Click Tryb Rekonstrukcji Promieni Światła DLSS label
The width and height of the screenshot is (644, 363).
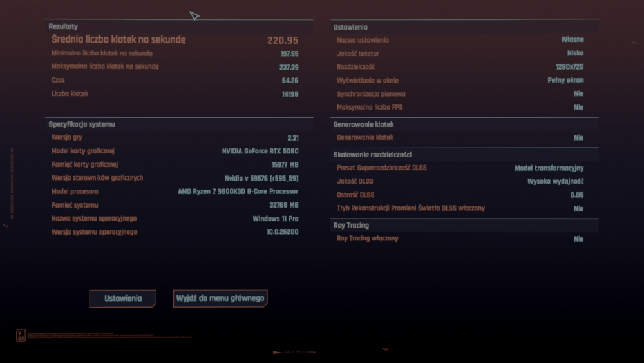click(x=411, y=208)
